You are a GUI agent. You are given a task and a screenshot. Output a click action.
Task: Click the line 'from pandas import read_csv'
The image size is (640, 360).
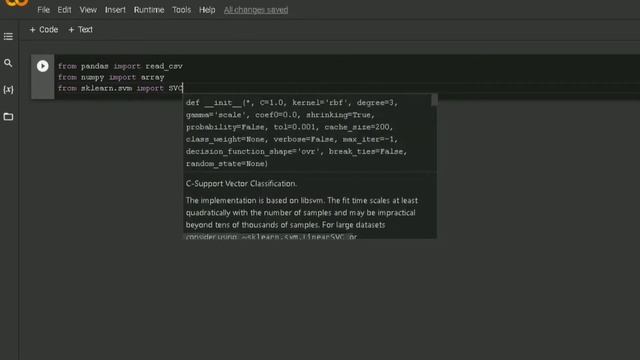(120, 66)
